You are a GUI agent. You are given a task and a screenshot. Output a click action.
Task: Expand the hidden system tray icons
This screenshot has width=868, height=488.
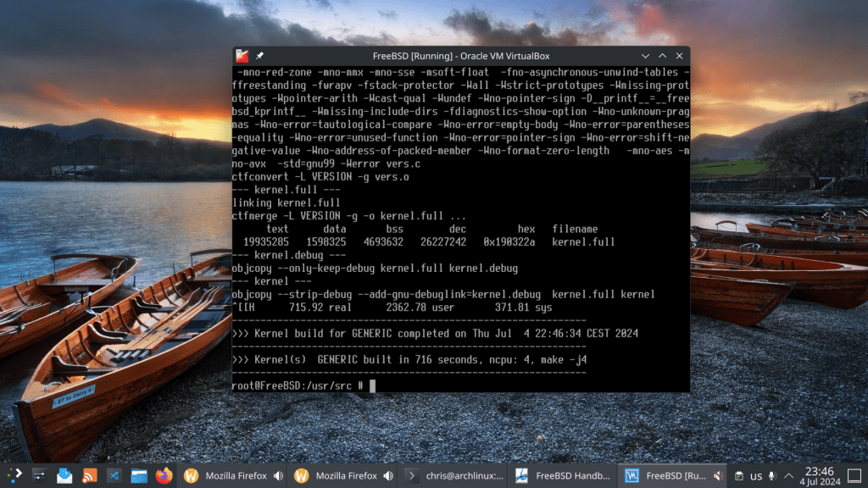click(x=789, y=475)
